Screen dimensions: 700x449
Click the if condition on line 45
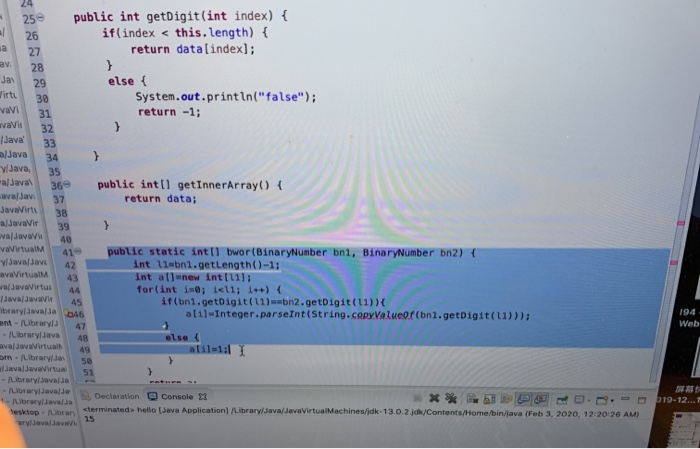[x=273, y=302]
